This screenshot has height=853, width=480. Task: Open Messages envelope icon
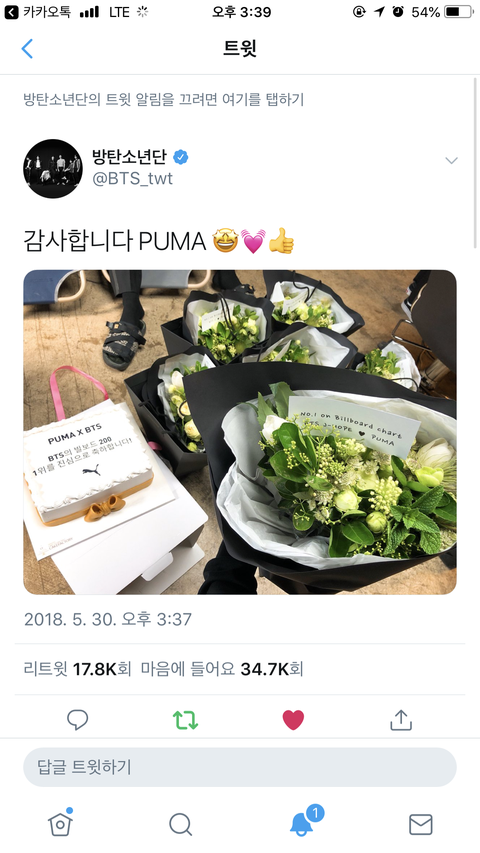coord(421,825)
